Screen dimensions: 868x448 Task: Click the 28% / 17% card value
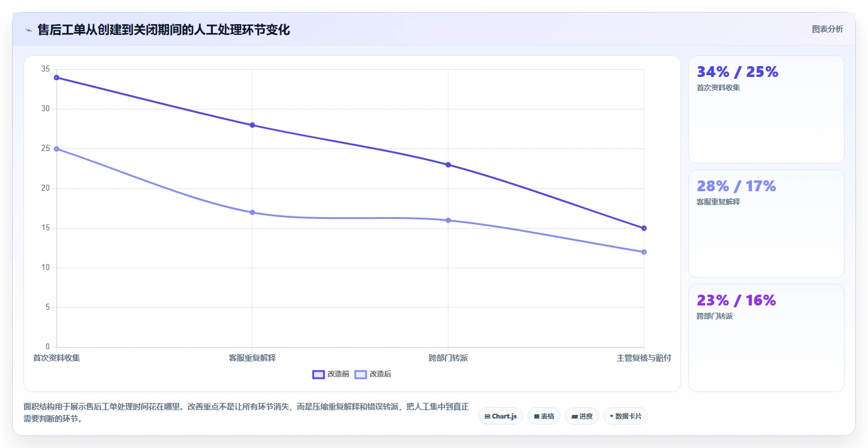pyautogui.click(x=736, y=186)
